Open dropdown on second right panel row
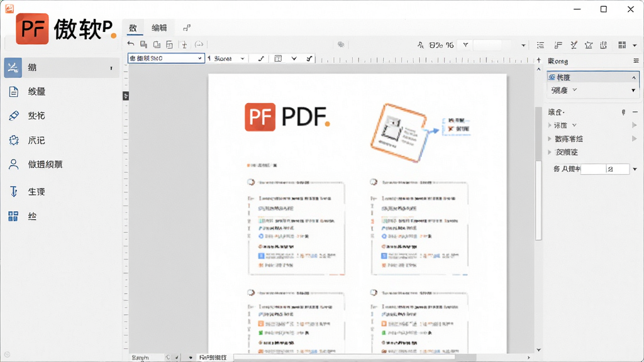This screenshot has height=362, width=644. click(x=633, y=90)
